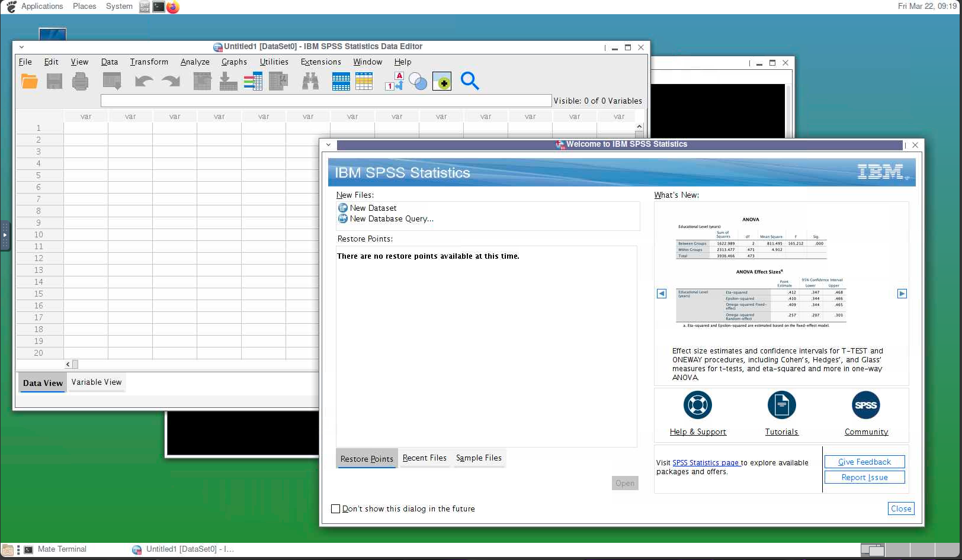Click Help & Support link text
Viewport: 962px width, 560px height.
click(698, 432)
